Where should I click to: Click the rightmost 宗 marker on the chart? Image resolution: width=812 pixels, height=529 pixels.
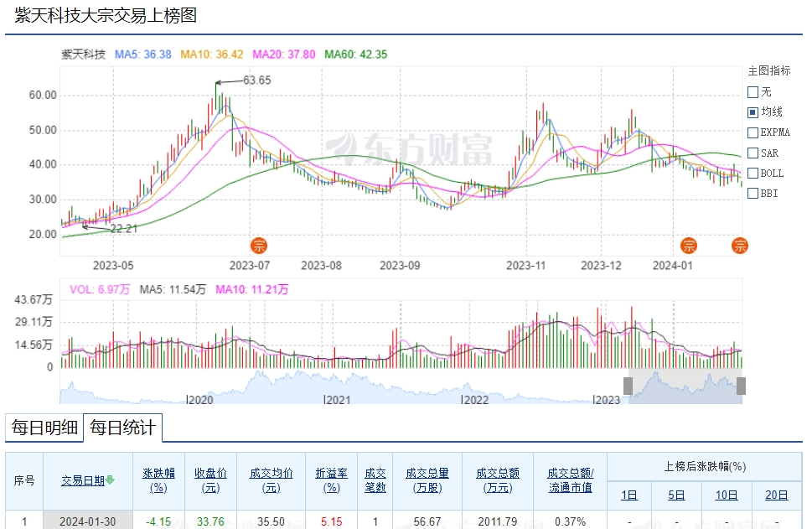click(740, 246)
